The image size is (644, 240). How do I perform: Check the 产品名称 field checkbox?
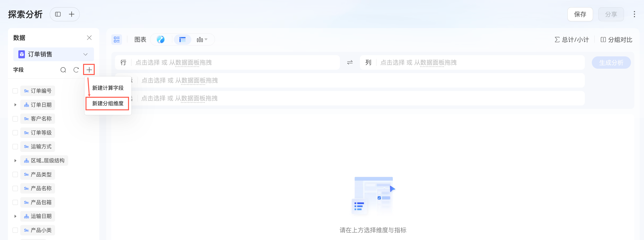pos(15,188)
